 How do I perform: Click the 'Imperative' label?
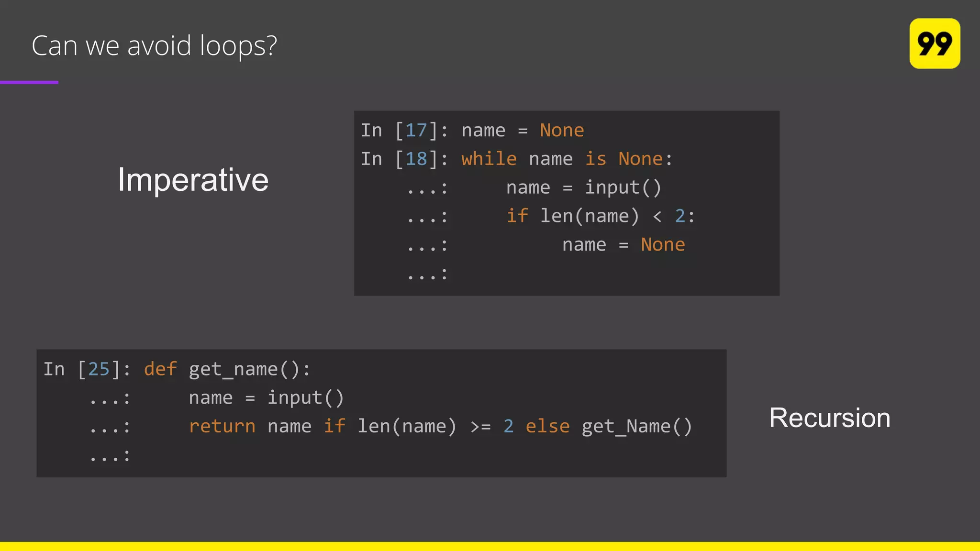[193, 180]
